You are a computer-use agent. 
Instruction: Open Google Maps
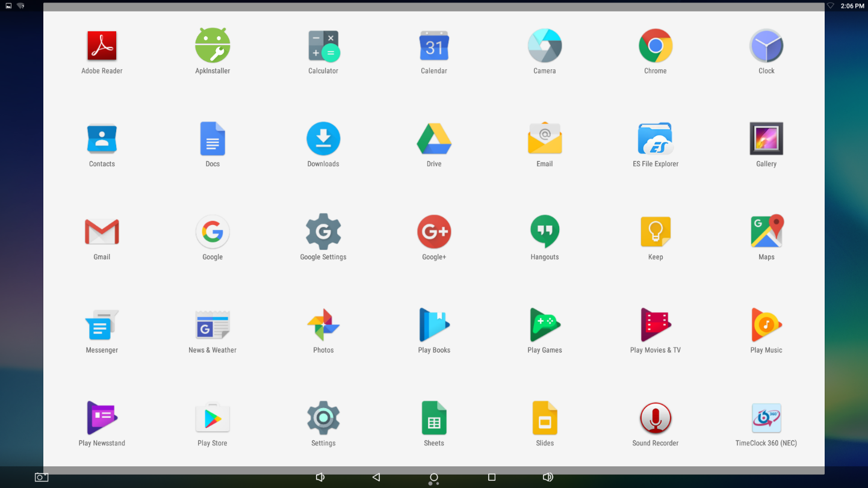coord(766,232)
